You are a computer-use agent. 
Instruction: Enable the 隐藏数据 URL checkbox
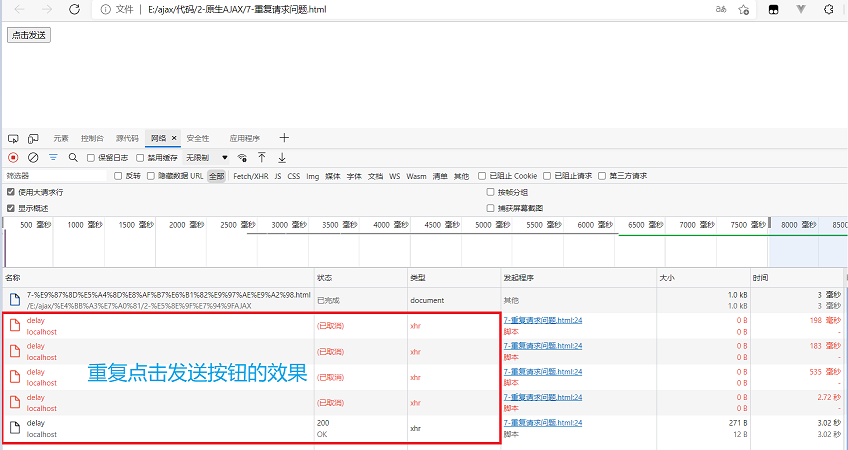tap(151, 176)
